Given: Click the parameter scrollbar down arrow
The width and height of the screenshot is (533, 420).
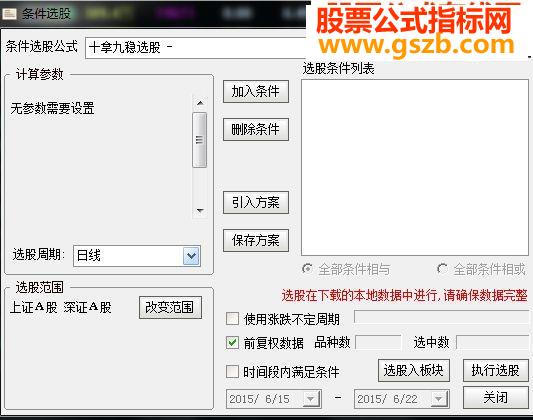Looking at the screenshot, I should [200, 211].
